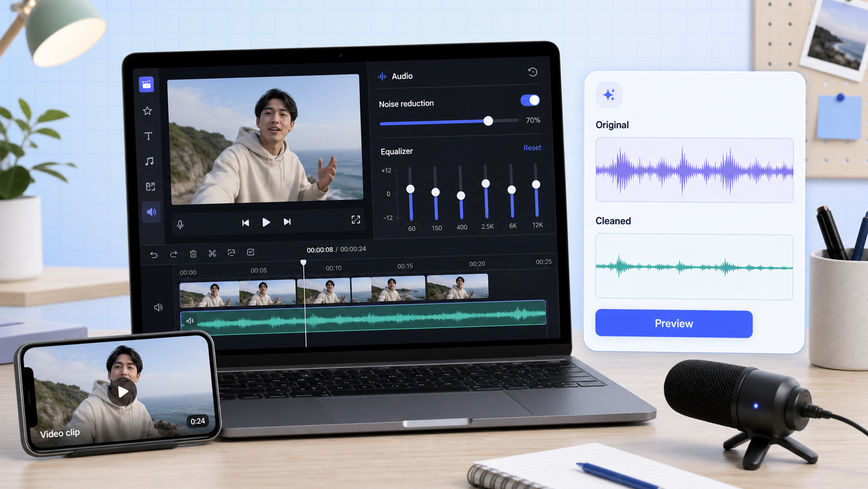Click the Noise reduction slider handle
This screenshot has height=489, width=868.
tap(488, 121)
